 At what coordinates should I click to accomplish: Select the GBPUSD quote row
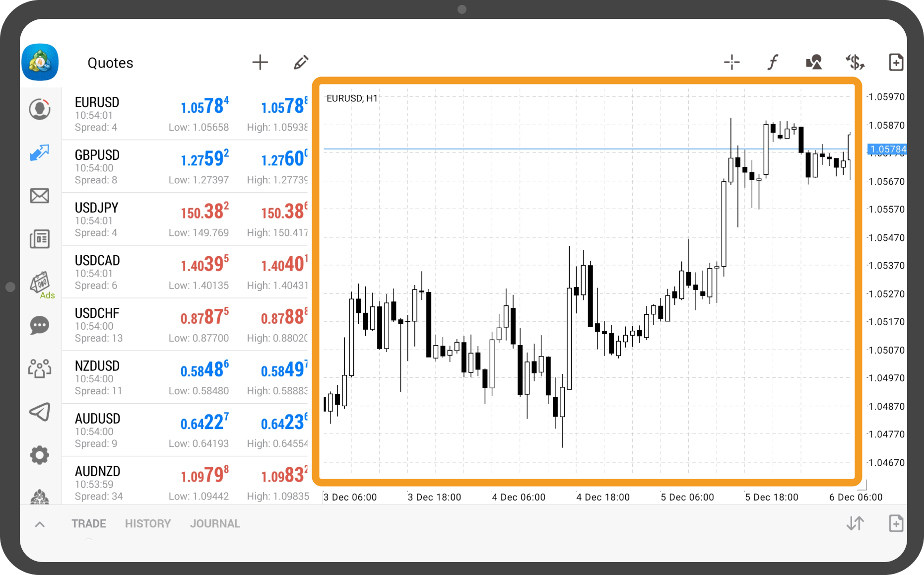pyautogui.click(x=185, y=167)
